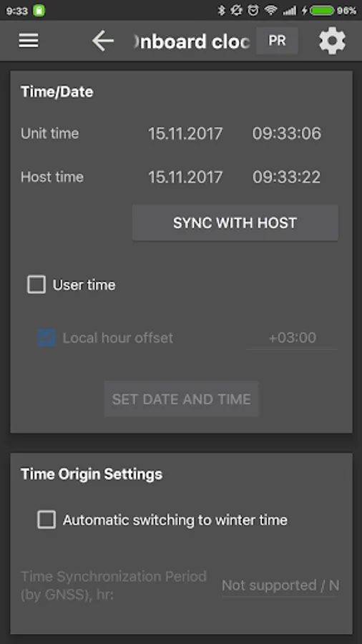Enable Automatic switching to winter time
This screenshot has height=644, width=362.
tap(47, 519)
